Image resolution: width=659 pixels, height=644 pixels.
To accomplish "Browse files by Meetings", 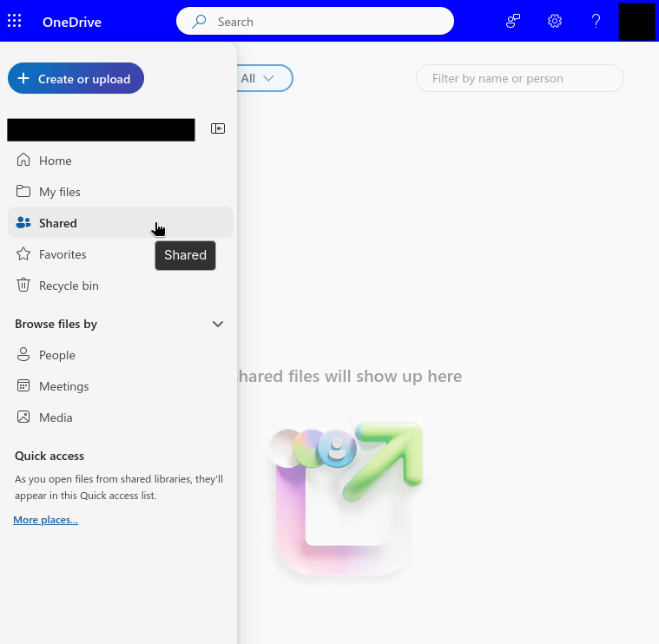I will pos(121,386).
